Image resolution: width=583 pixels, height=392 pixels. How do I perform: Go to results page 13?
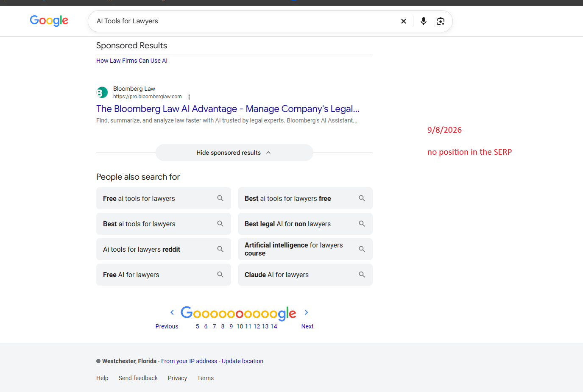coord(265,326)
